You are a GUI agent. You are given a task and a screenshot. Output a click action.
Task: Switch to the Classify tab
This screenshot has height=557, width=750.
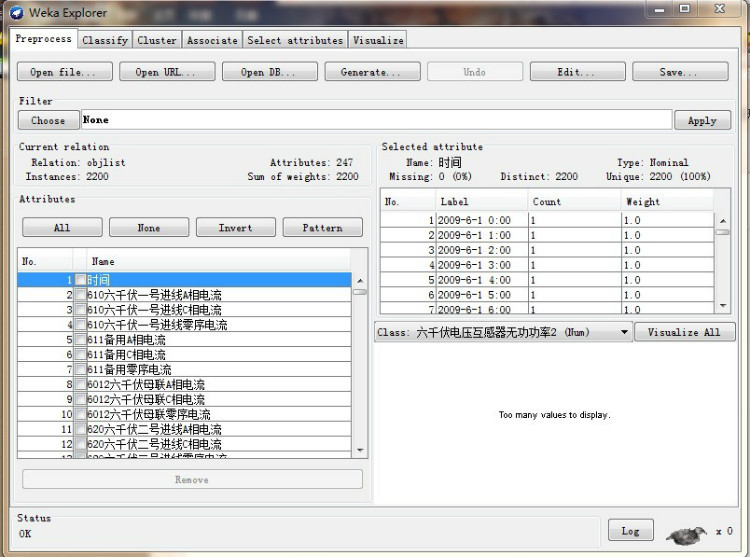(105, 40)
